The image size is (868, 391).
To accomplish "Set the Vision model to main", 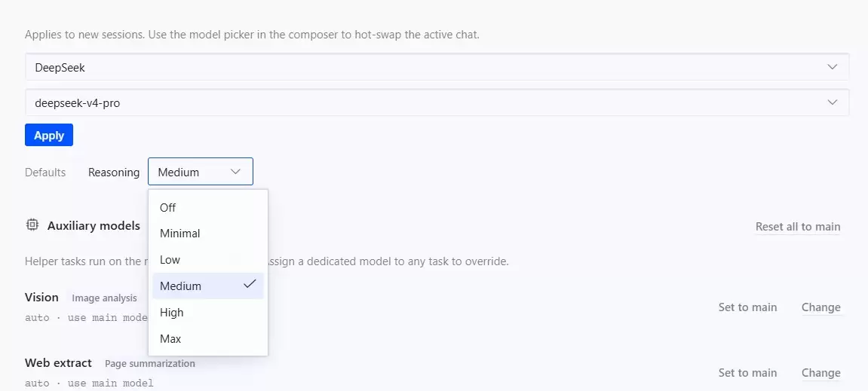I will [747, 307].
